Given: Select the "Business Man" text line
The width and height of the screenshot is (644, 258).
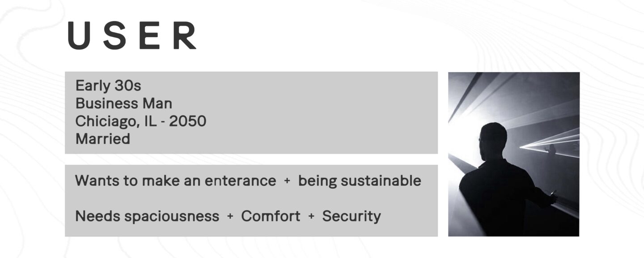Looking at the screenshot, I should [124, 103].
